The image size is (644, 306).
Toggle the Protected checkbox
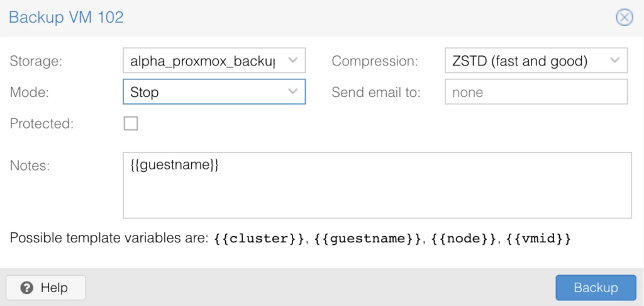[131, 123]
